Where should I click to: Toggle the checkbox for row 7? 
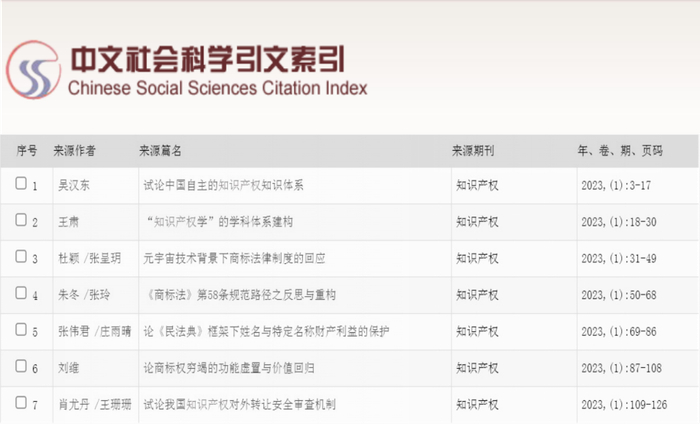click(21, 403)
